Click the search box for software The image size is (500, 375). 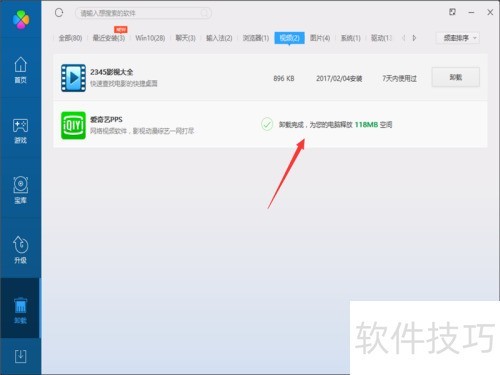pyautogui.click(x=143, y=13)
